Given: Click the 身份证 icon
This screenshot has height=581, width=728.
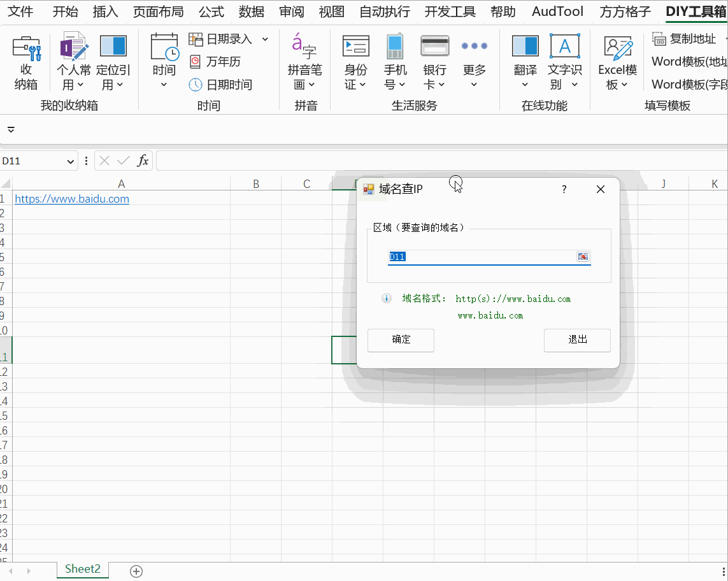Looking at the screenshot, I should coord(355,47).
